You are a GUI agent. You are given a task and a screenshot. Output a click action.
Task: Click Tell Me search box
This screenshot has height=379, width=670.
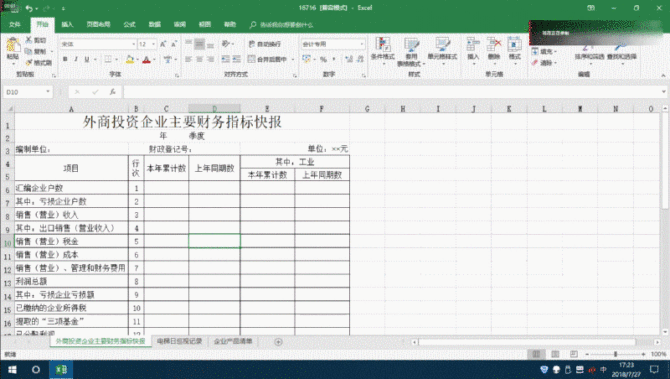click(282, 25)
